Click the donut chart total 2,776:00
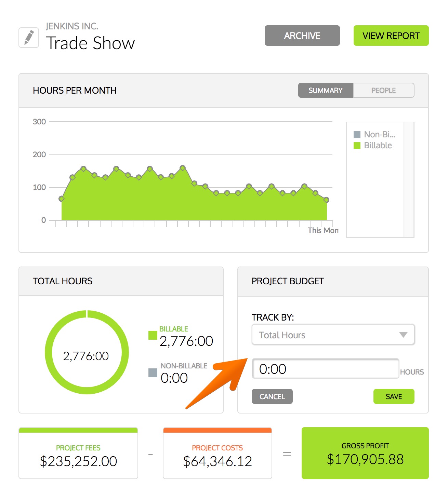Image resolution: width=448 pixels, height=488 pixels. (86, 356)
